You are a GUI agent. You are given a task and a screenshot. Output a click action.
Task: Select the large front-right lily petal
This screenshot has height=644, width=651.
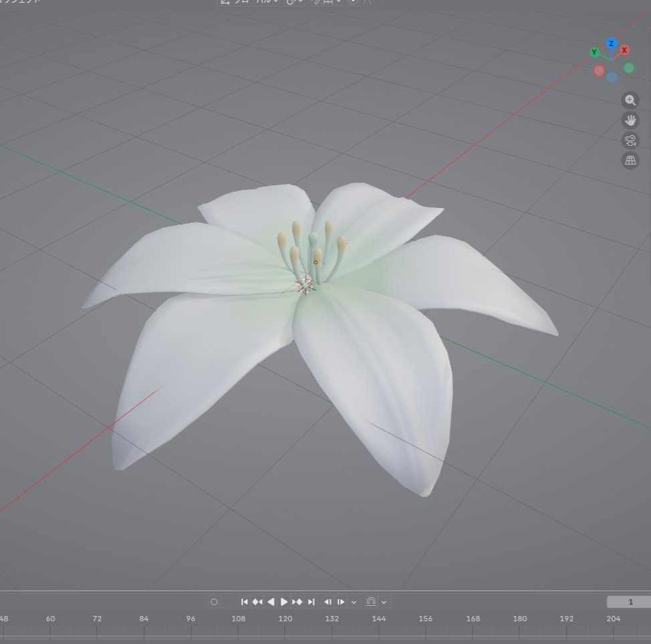pyautogui.click(x=382, y=383)
